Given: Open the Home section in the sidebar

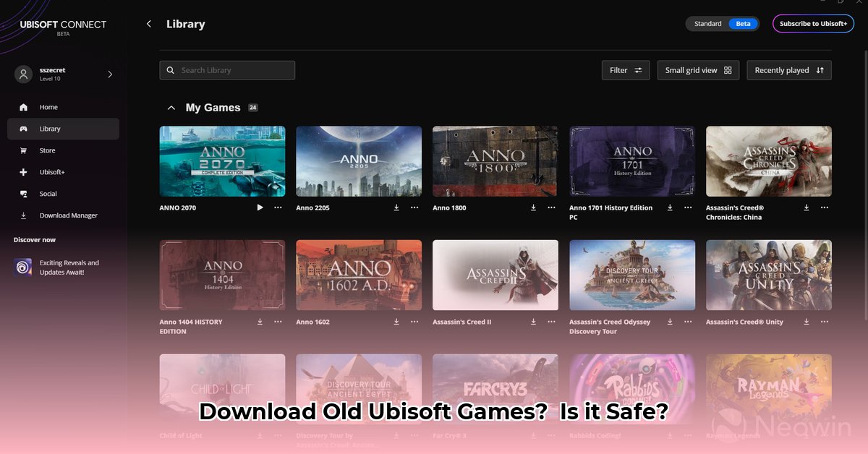Looking at the screenshot, I should tap(48, 106).
